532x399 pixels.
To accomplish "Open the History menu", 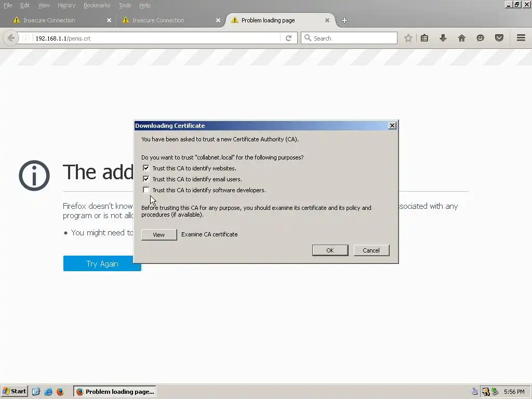I will 66,5.
